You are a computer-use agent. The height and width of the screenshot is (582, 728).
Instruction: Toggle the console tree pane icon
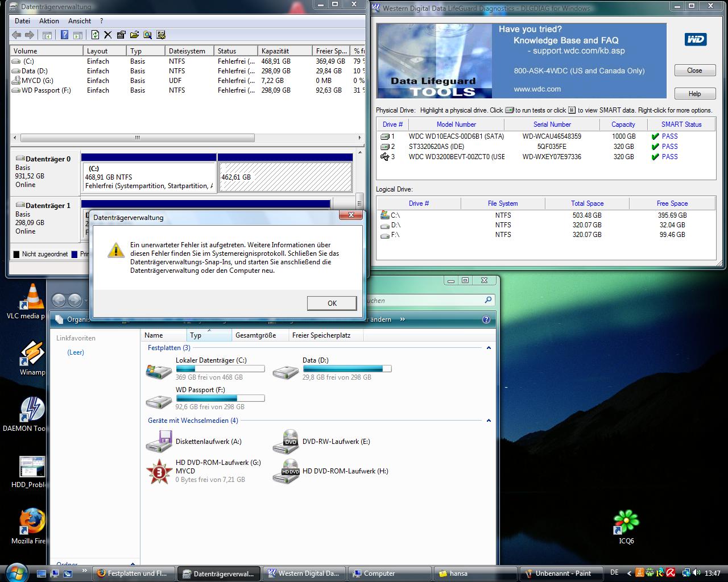(47, 35)
